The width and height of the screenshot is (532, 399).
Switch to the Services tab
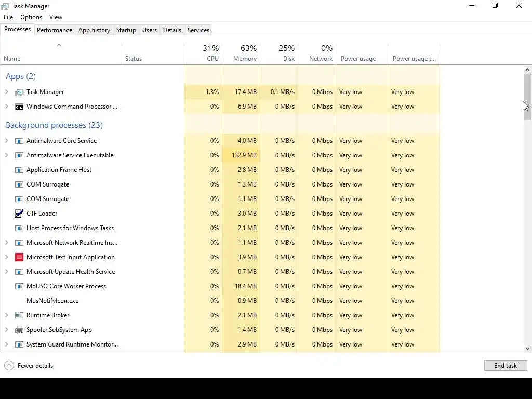click(x=198, y=30)
